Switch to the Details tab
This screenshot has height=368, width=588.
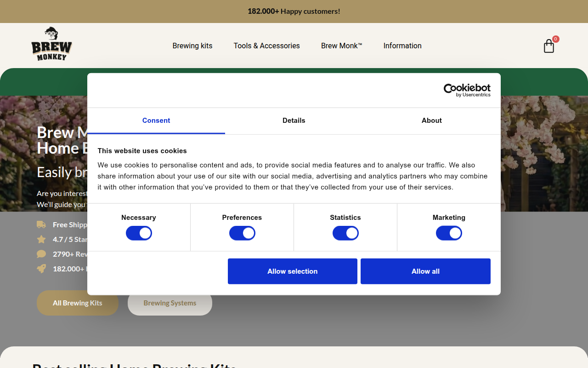[x=294, y=121]
